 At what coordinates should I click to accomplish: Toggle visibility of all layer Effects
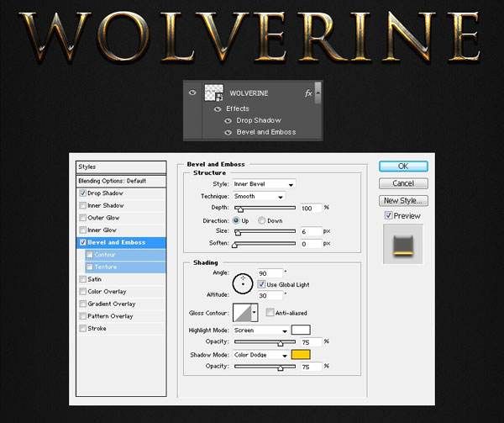218,109
